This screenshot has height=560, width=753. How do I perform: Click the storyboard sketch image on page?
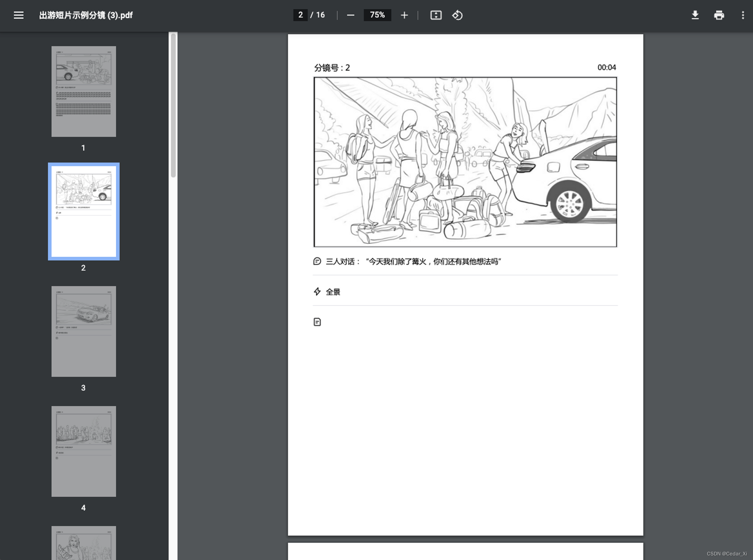(465, 162)
